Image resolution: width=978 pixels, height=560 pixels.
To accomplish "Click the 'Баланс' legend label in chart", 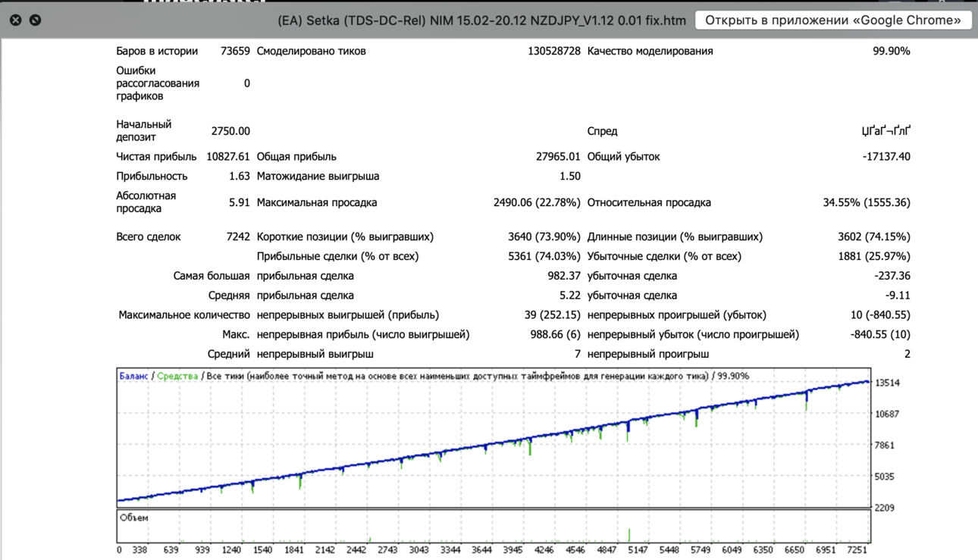I will tap(133, 376).
